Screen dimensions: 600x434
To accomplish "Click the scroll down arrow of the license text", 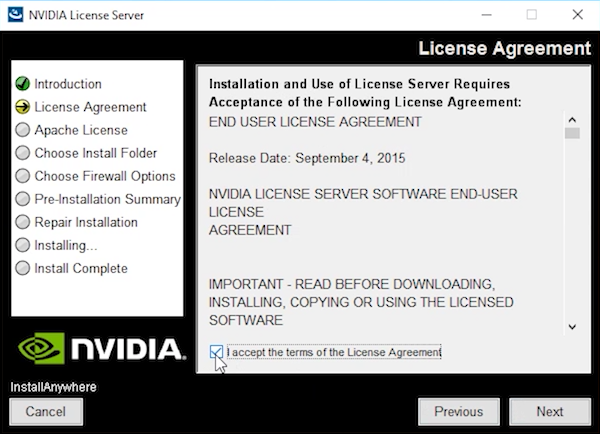I will pos(572,327).
